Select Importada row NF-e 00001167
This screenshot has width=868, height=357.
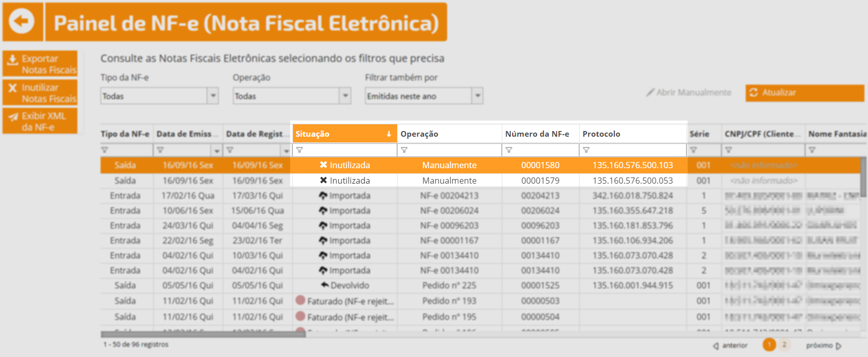(480, 240)
